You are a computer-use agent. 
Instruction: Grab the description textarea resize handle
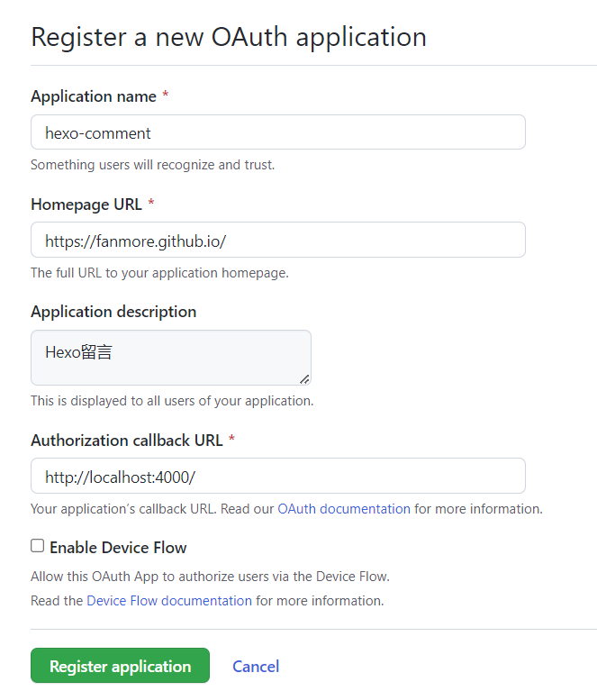pos(304,379)
